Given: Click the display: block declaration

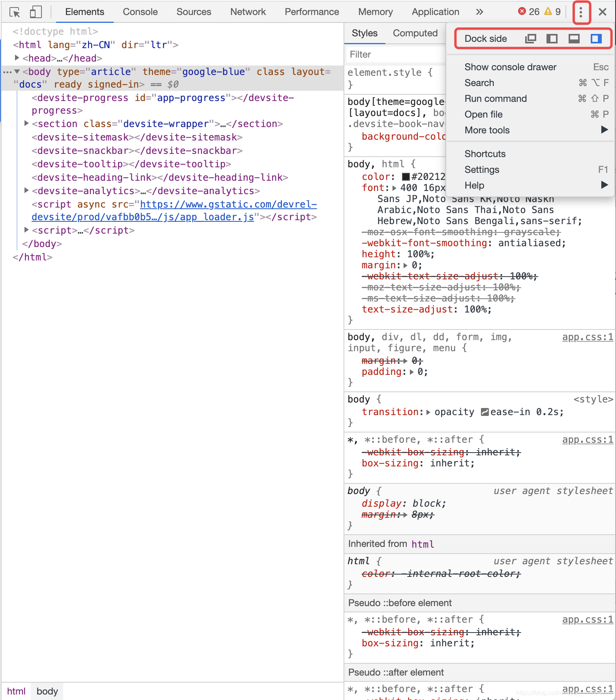Looking at the screenshot, I should click(404, 503).
